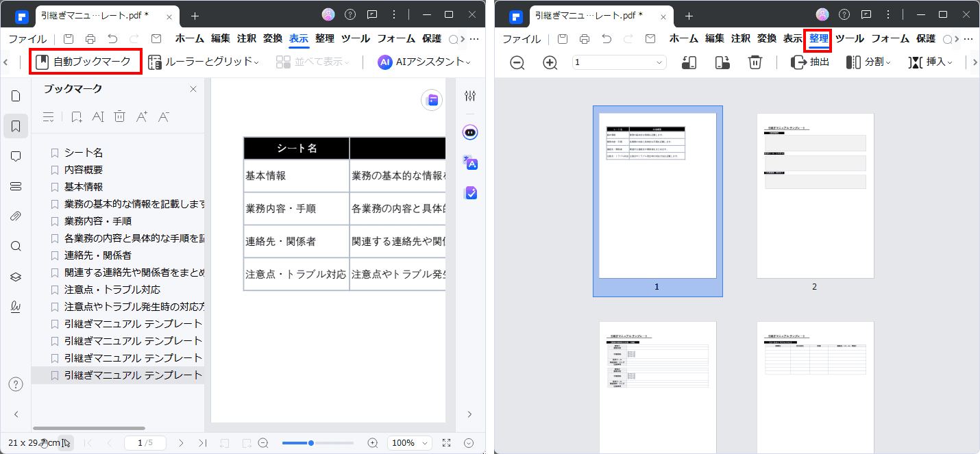Toggle the bookmark panel via sidebar bookmark icon

point(16,126)
